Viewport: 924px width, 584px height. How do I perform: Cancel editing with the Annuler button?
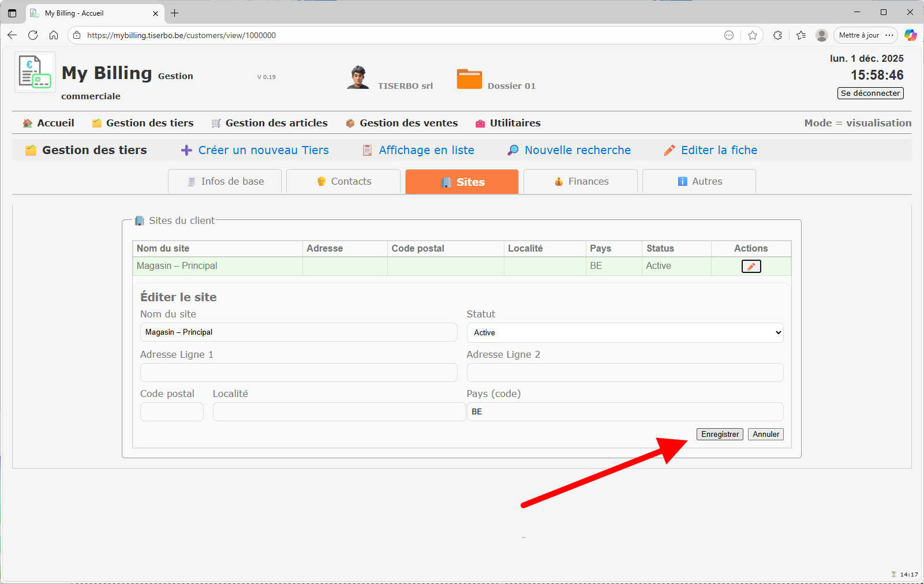coord(765,434)
